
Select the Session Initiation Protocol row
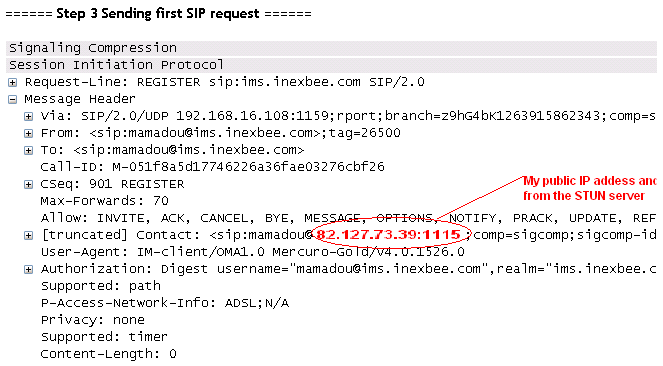[x=332, y=65]
